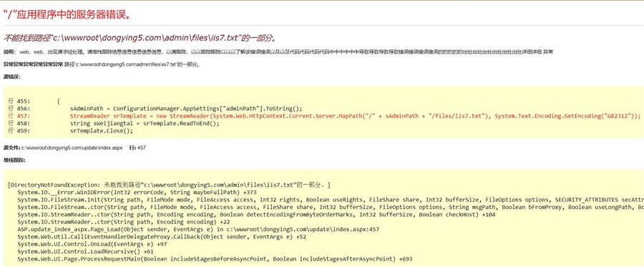Click the Control.LoadRecursive() +61 entry
Image resolution: width=644 pixels, height=267 pixels.
pos(85,251)
